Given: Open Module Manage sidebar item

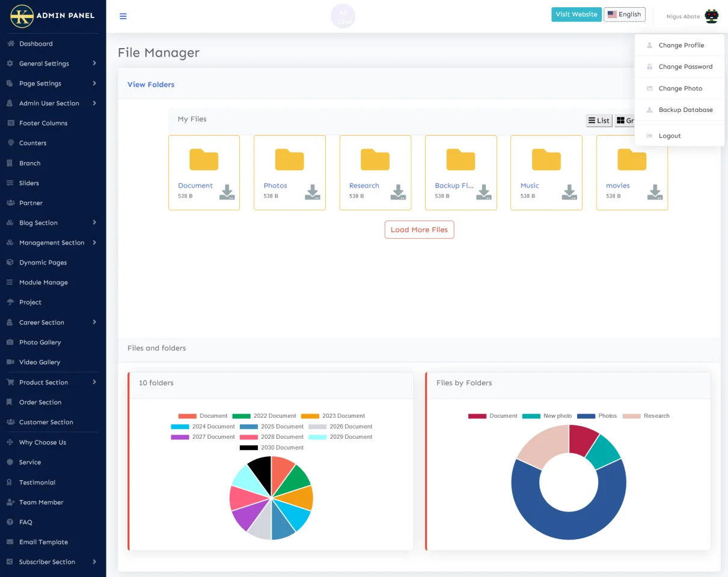Looking at the screenshot, I should pos(53,282).
